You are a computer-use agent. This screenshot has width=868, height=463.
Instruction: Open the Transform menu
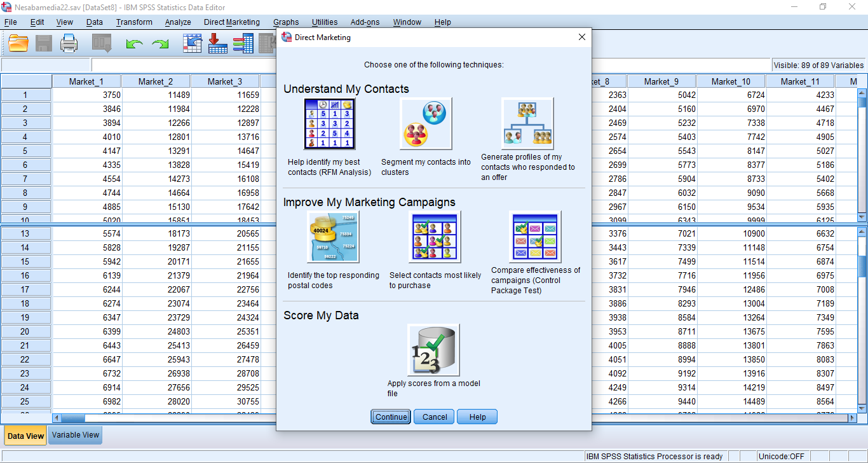(134, 22)
